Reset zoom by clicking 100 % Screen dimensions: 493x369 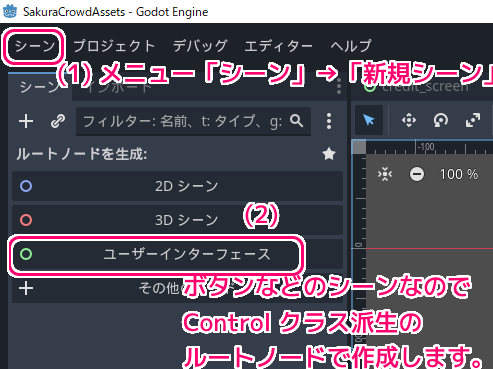click(459, 174)
